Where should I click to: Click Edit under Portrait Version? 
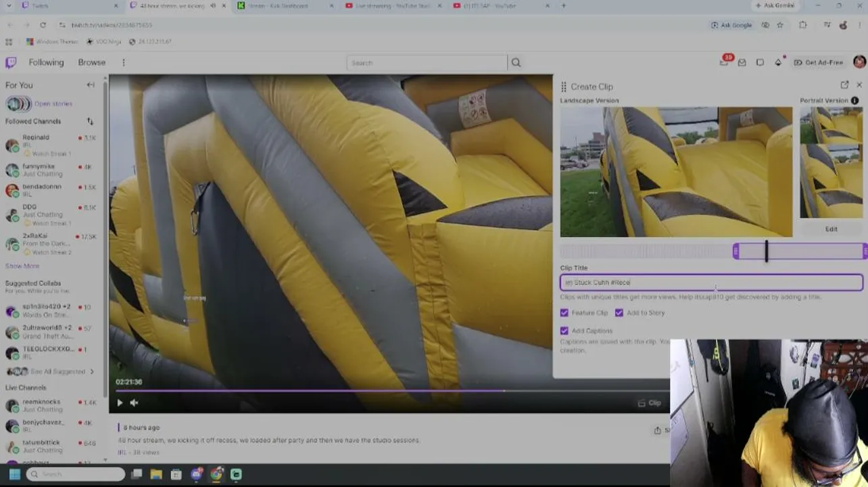click(x=831, y=229)
